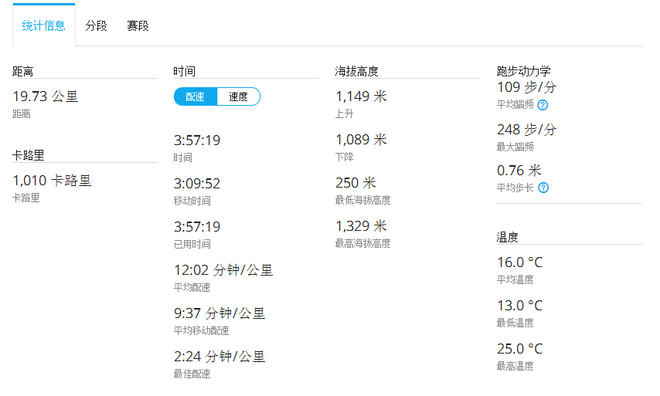
Task: Click the 16.0 °C average temperature
Action: click(520, 263)
